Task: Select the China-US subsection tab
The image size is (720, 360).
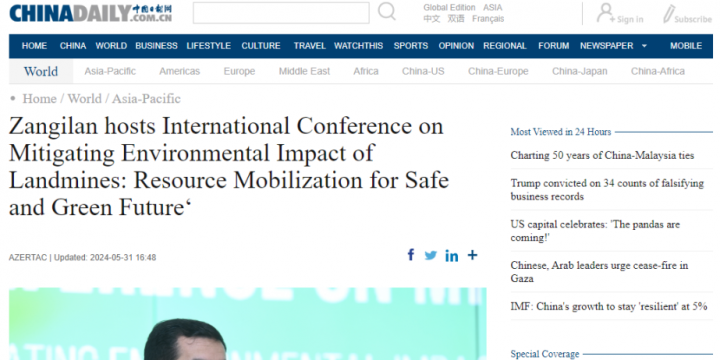Action: 423,71
